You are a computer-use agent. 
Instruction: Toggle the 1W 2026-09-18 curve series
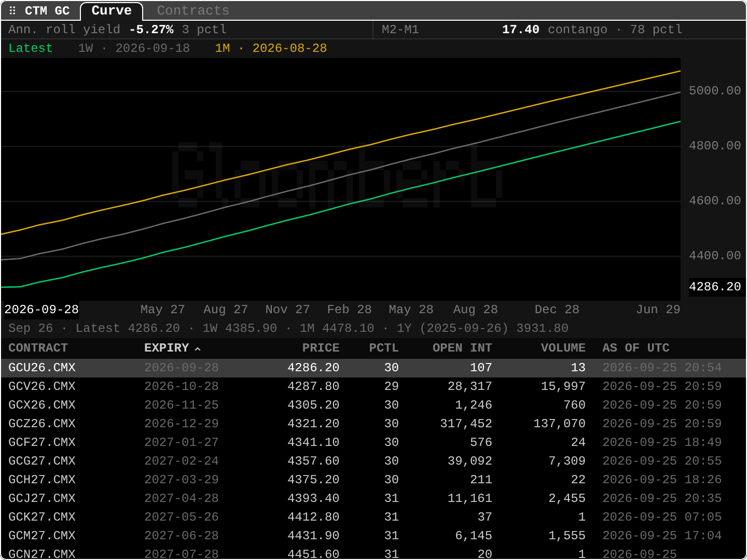[134, 48]
